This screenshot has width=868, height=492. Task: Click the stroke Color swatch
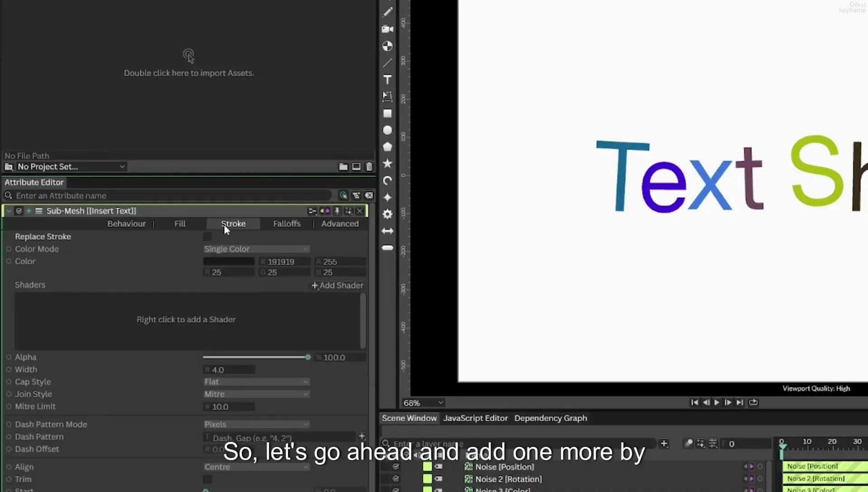229,261
